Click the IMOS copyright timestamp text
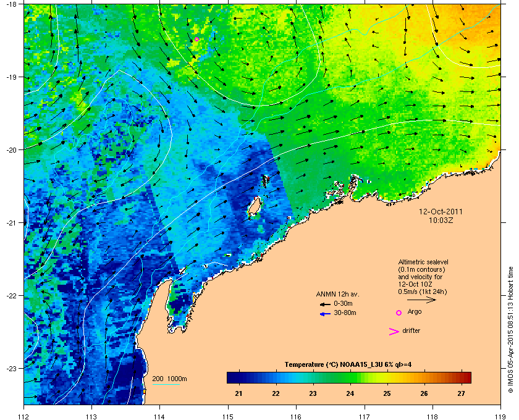This screenshot has height=420, width=519. [x=510, y=329]
